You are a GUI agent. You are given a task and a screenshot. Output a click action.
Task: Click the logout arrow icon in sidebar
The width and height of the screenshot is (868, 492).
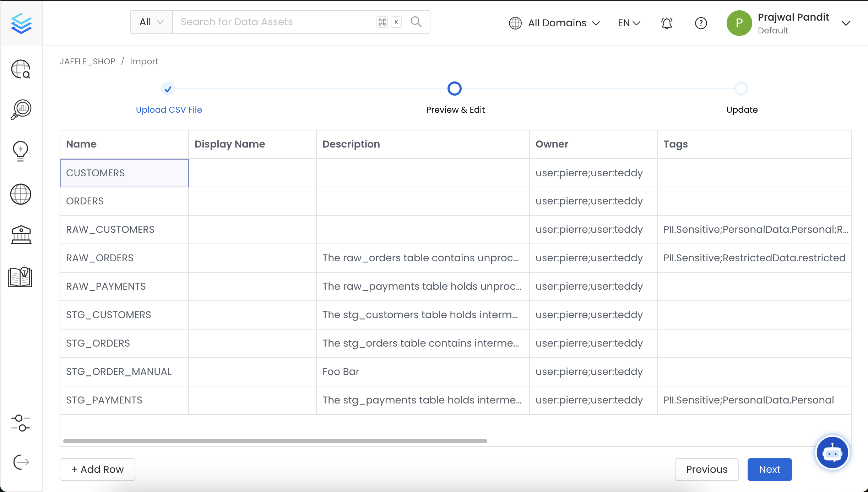[x=20, y=462]
